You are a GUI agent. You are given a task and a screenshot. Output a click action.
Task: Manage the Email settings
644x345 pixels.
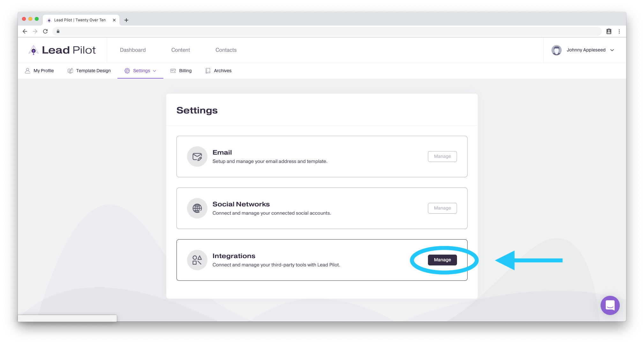tap(442, 157)
